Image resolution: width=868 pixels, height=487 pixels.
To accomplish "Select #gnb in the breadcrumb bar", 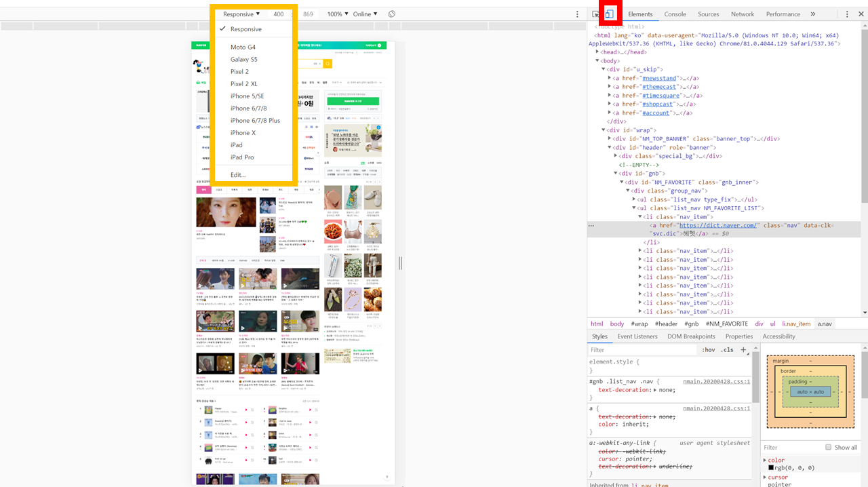I will (x=692, y=324).
